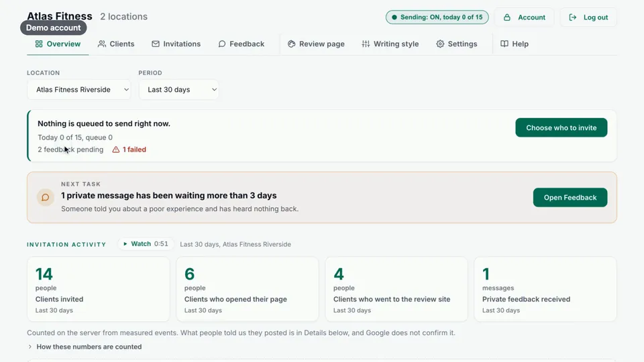Click the Feedback speech bubble icon
Image resolution: width=644 pixels, height=362 pixels.
[222, 44]
